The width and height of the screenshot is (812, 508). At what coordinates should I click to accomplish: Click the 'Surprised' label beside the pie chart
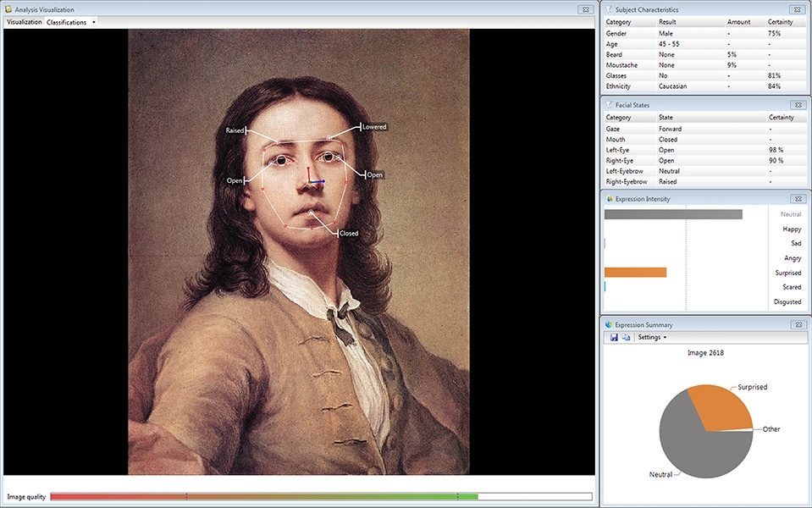click(x=753, y=387)
